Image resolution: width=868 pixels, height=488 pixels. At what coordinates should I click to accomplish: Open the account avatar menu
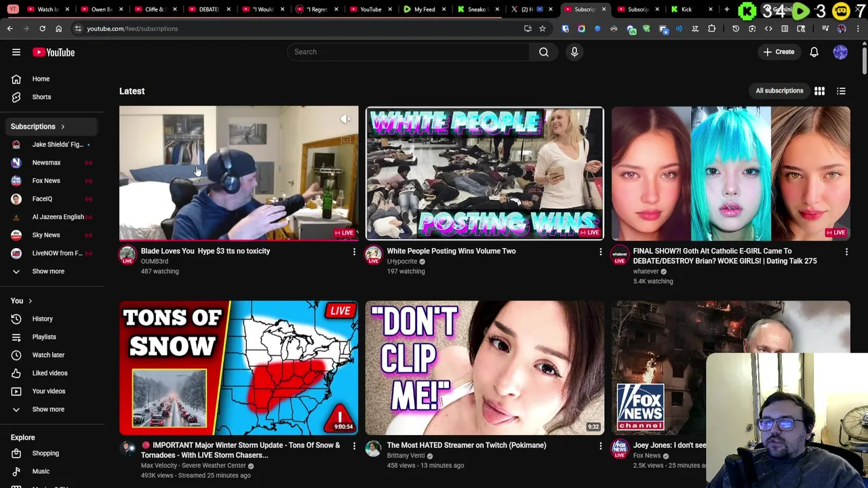coord(840,52)
